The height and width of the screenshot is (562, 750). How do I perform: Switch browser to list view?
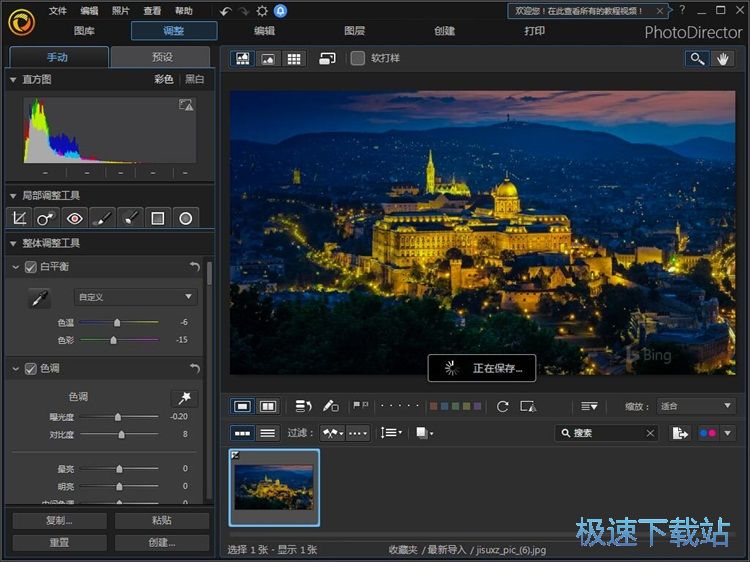pyautogui.click(x=267, y=433)
